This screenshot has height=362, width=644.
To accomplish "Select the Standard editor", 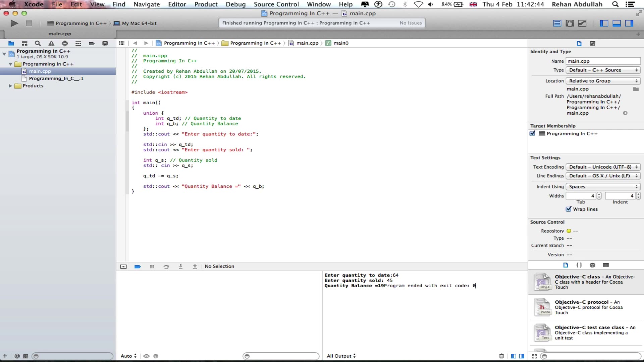I will 557,23.
